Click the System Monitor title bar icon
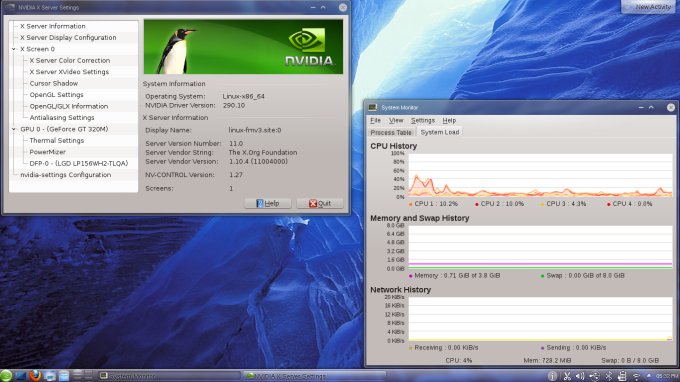 (373, 107)
